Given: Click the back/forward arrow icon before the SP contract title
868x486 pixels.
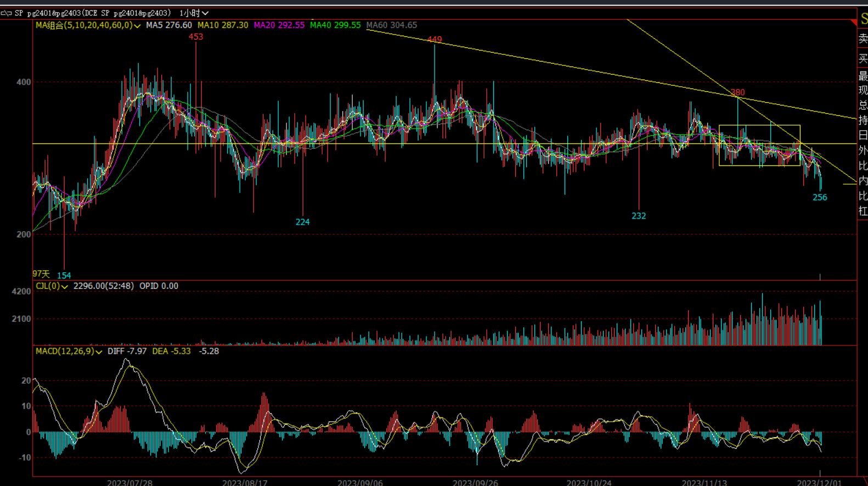Looking at the screenshot, I should (x=6, y=13).
